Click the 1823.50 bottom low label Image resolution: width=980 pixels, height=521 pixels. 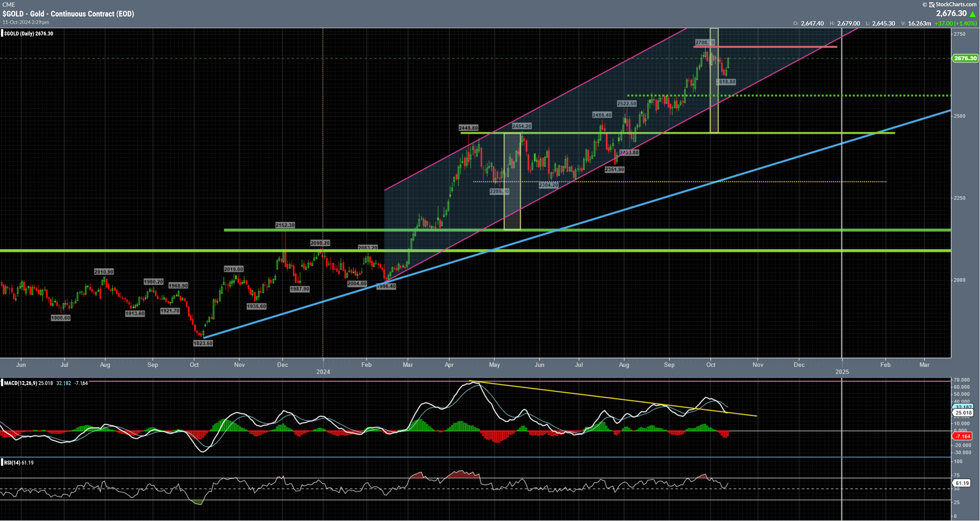pos(203,343)
